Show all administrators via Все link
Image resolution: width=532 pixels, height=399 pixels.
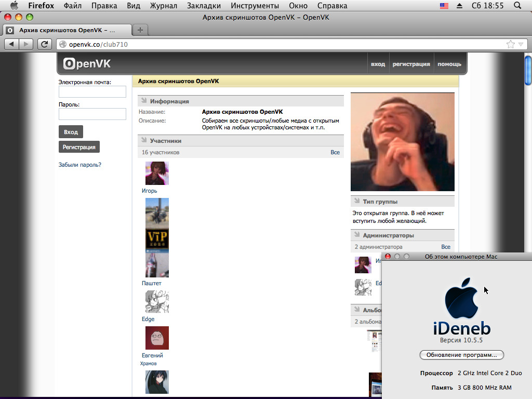click(x=445, y=247)
